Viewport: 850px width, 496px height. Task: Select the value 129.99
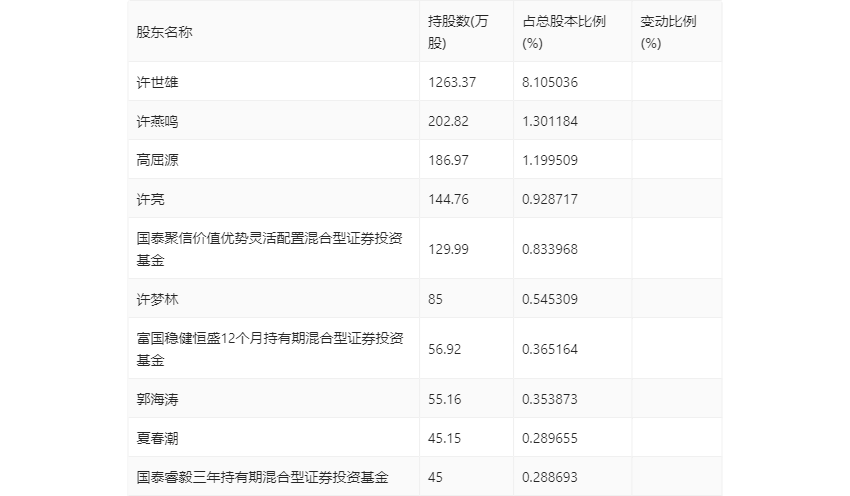(x=448, y=249)
